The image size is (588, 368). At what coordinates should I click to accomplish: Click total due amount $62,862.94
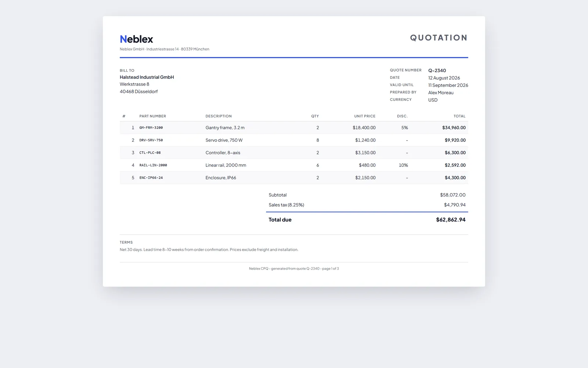click(x=451, y=220)
